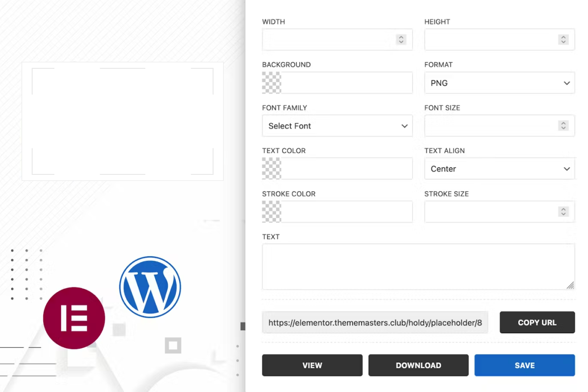Screen dimensions: 588x392
Task: Click the Font Size input field
Action: pyautogui.click(x=499, y=126)
